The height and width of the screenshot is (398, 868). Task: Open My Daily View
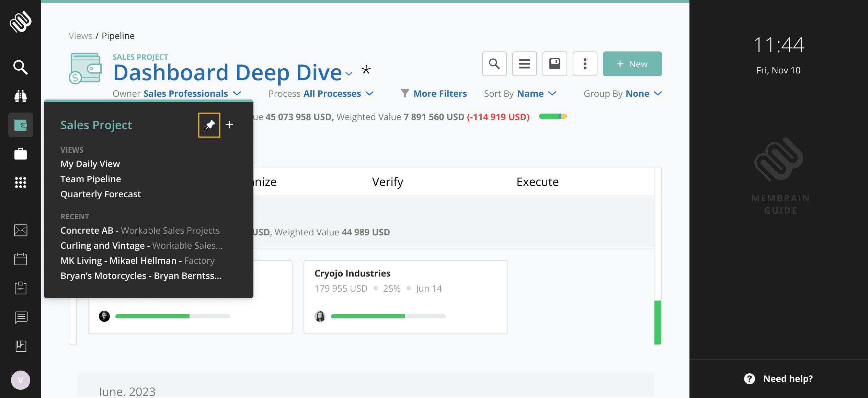[x=90, y=164]
